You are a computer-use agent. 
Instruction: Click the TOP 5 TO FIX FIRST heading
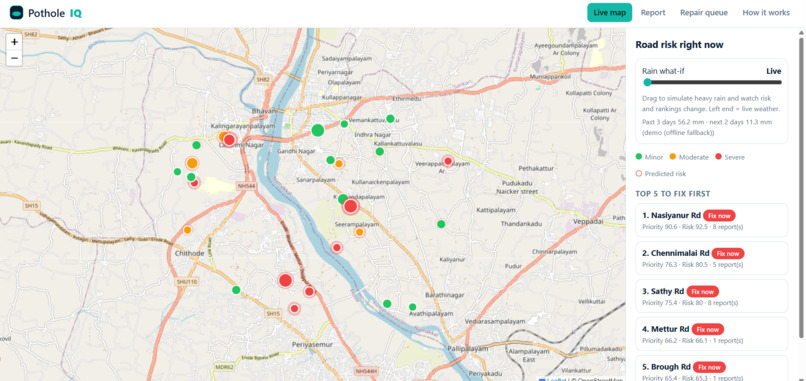[x=673, y=194]
